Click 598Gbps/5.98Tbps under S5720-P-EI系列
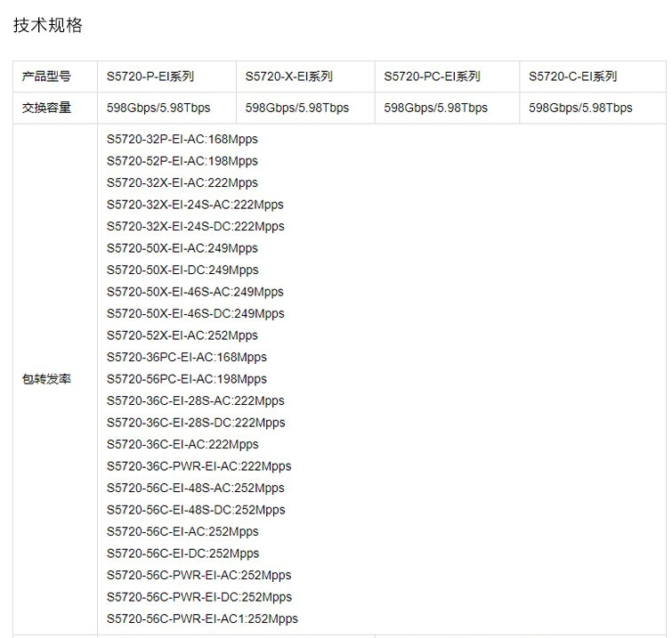The image size is (672, 638). click(x=158, y=108)
